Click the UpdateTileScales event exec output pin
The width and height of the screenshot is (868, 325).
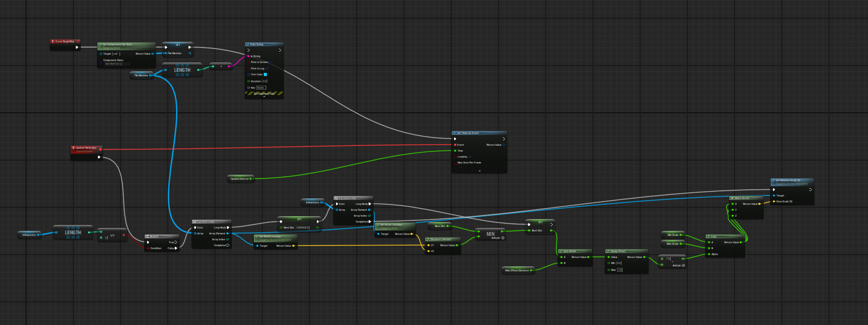[99, 157]
